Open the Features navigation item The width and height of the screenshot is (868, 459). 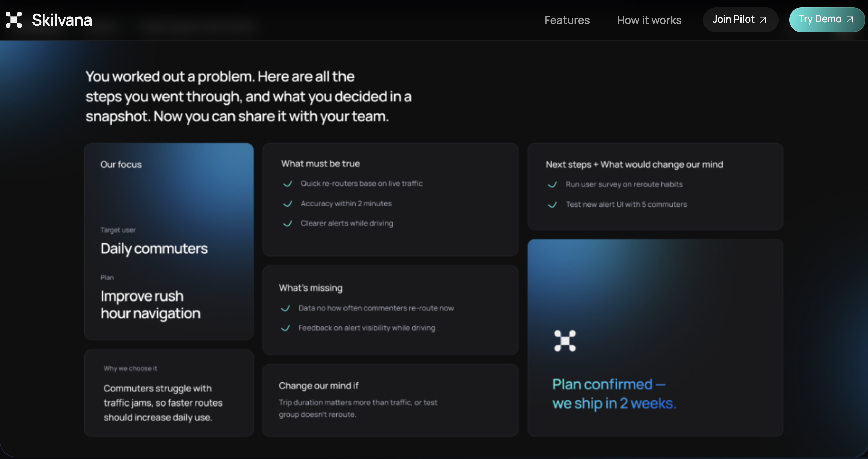point(567,20)
